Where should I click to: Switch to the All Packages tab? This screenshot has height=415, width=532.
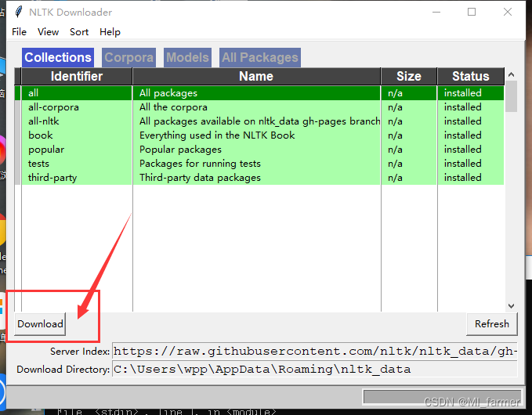click(260, 57)
